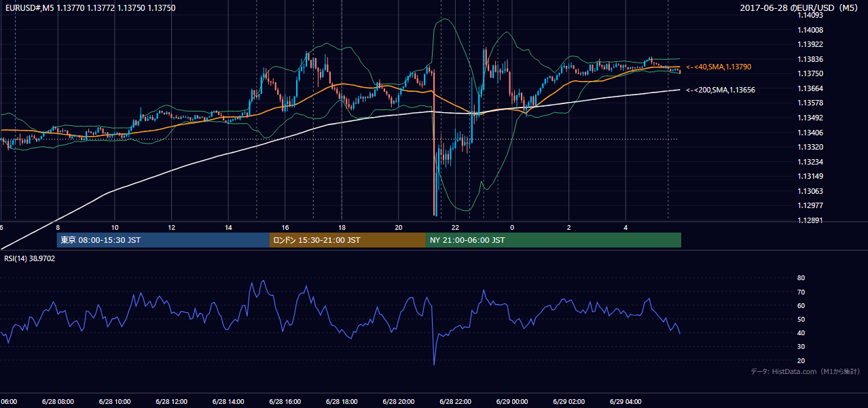Click the 6/28 14:00 time axis label

click(x=228, y=402)
